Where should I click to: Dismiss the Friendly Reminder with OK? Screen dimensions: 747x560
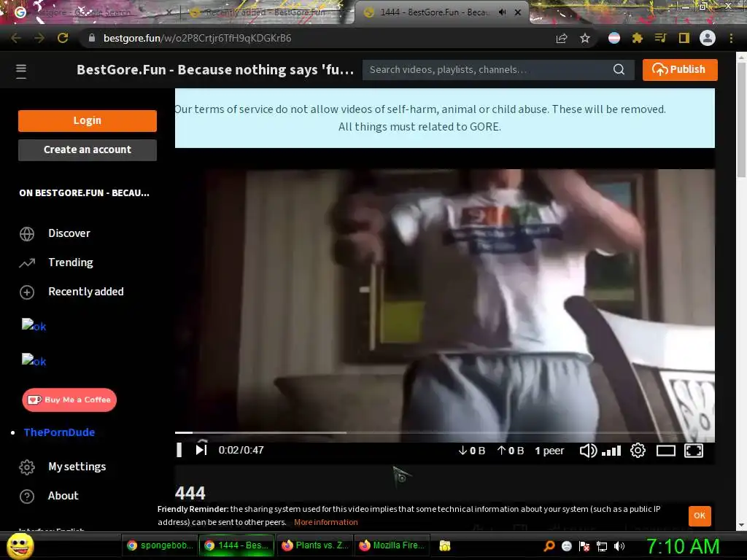(x=700, y=516)
